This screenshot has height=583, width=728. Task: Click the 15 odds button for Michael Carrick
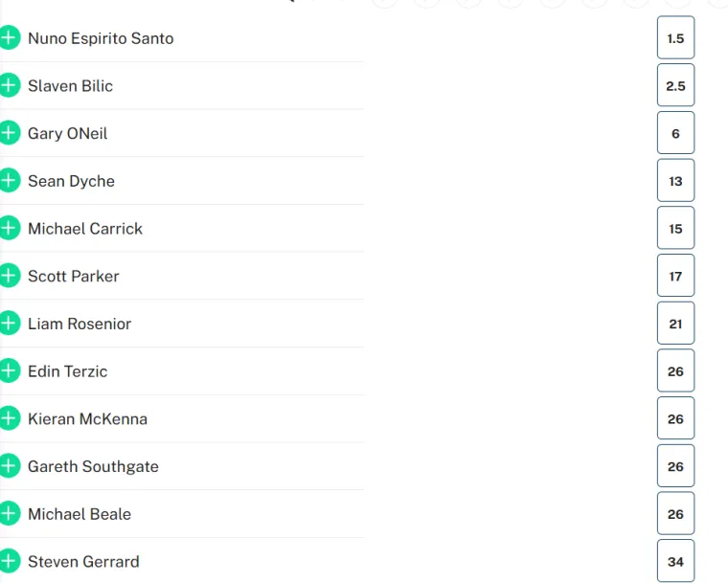click(675, 229)
